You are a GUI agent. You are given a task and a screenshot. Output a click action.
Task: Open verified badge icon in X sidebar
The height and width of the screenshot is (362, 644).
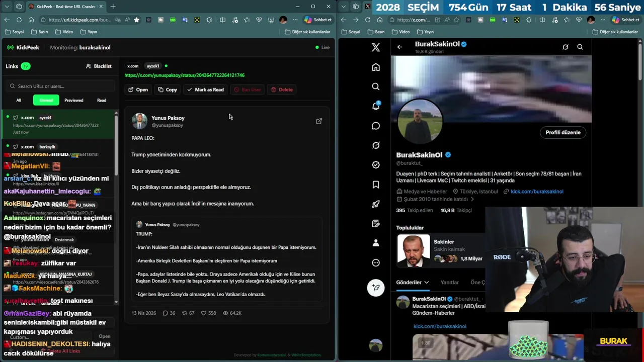tap(376, 165)
